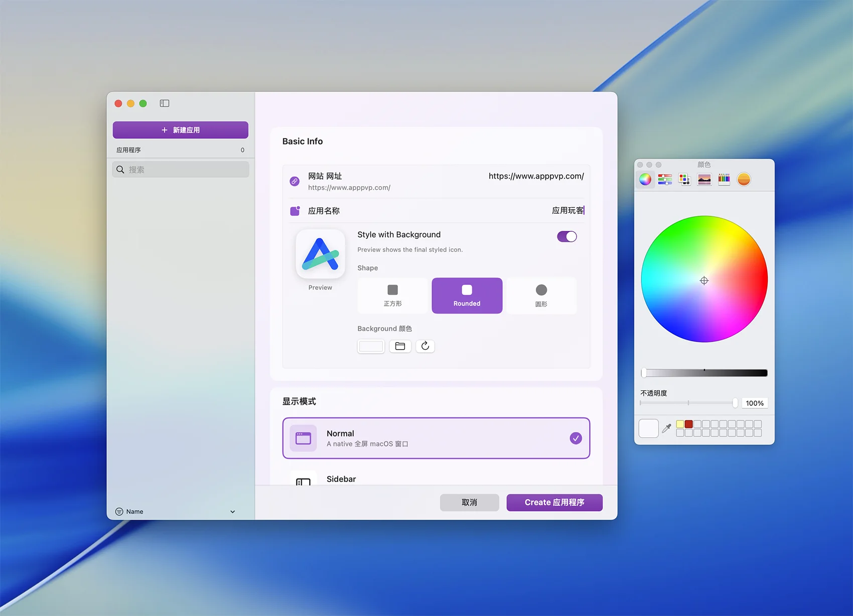Click the folder icon to choose background image

400,346
